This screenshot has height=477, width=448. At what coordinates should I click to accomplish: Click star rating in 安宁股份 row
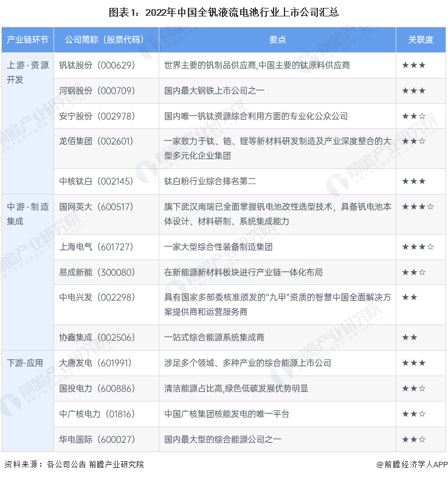[413, 116]
